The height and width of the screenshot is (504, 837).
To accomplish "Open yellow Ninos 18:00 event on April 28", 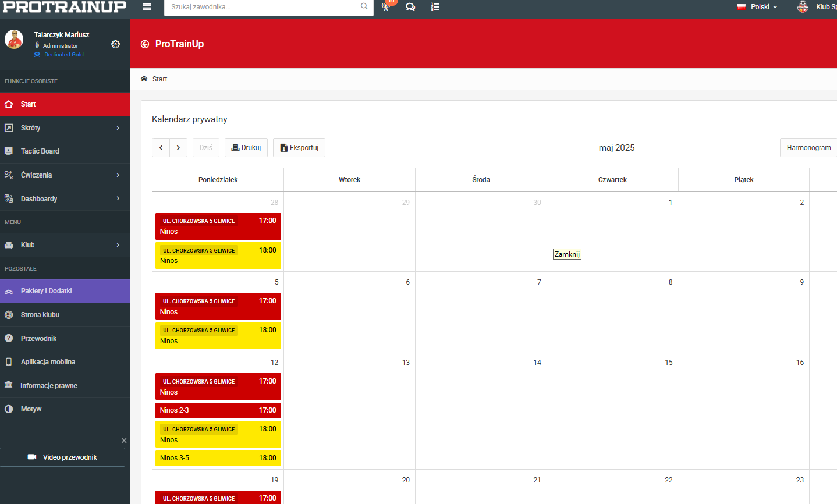I will coord(218,255).
